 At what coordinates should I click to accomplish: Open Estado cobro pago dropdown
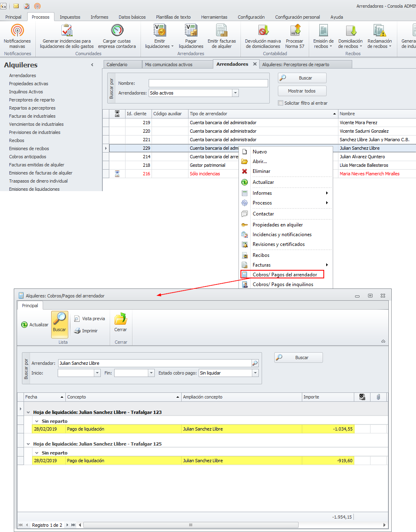coord(255,373)
